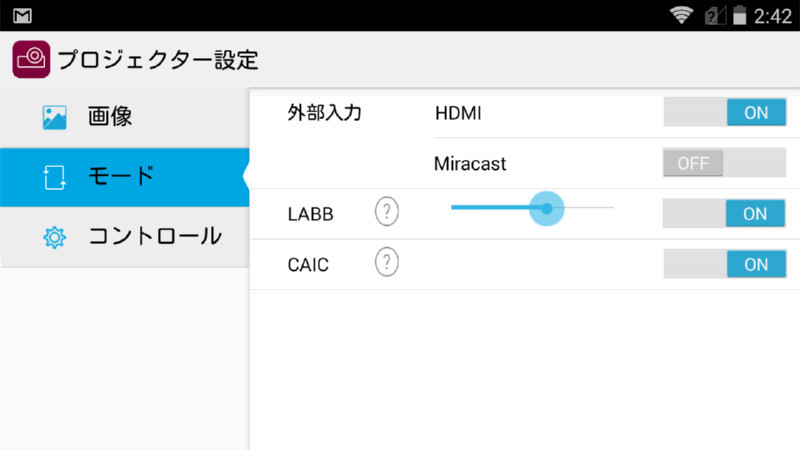
Task: Open the コントロール tab label
Action: pos(155,237)
